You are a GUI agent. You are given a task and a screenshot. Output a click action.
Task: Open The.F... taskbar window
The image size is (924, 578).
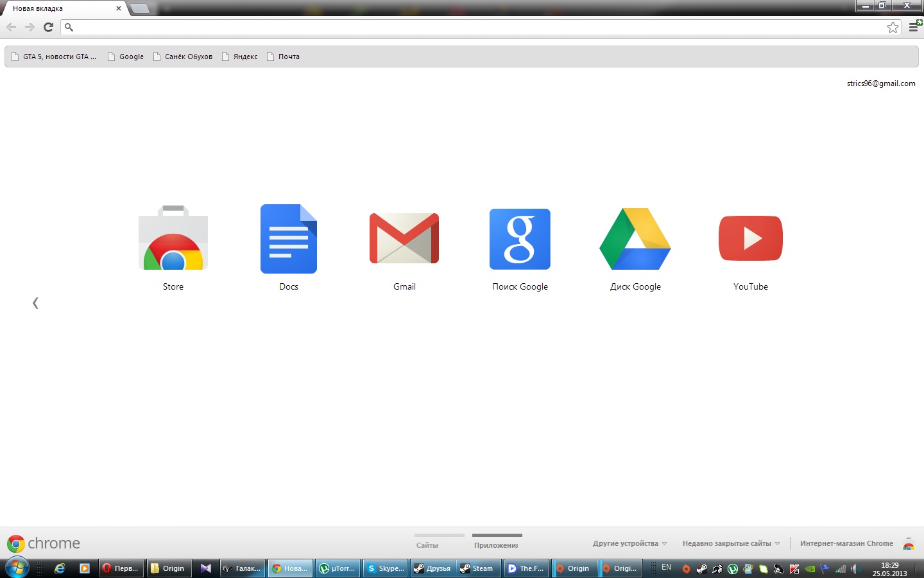pos(527,568)
